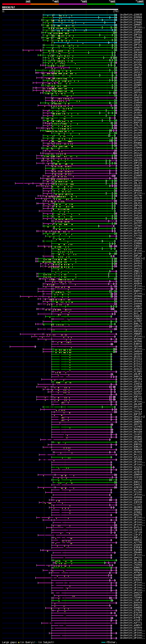Click the query end position 276

(x=115, y=11)
